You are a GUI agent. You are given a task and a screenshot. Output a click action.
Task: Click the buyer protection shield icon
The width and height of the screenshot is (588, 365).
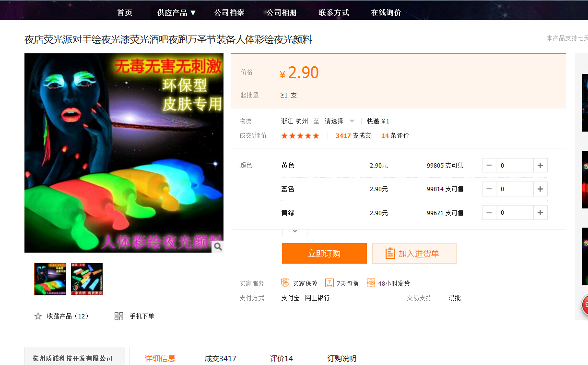point(285,283)
